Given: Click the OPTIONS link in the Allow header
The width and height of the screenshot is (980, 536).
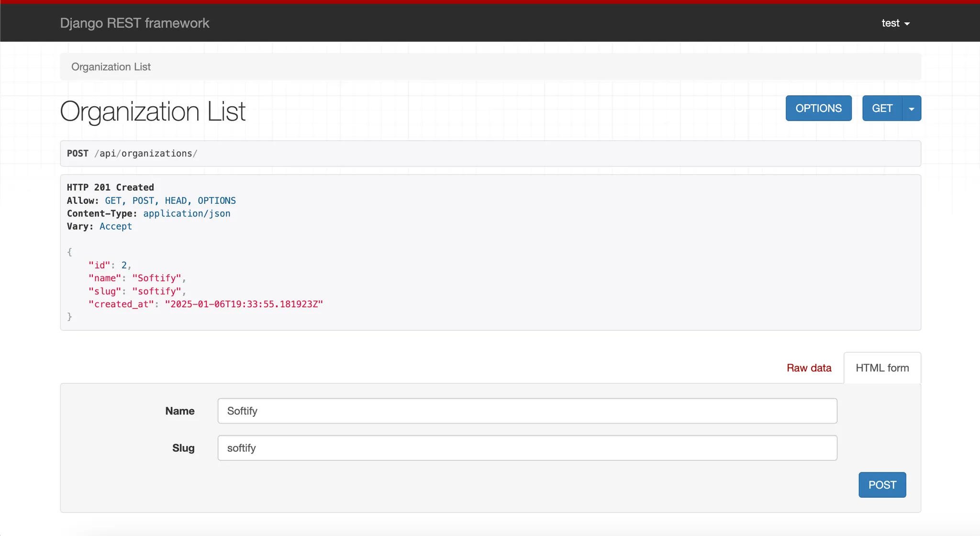Looking at the screenshot, I should (216, 201).
